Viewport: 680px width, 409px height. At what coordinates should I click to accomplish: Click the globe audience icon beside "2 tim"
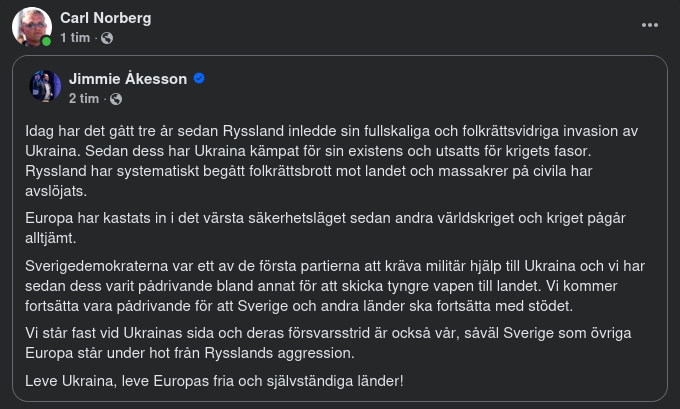(116, 98)
